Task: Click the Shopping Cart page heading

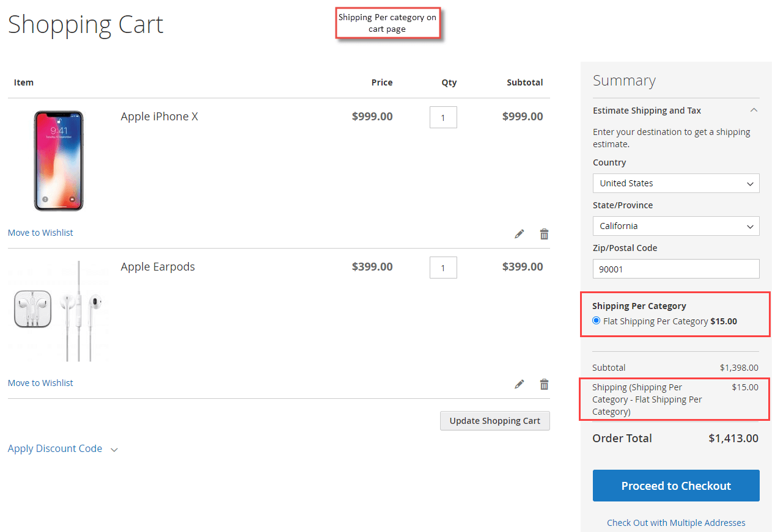Action: [x=86, y=24]
